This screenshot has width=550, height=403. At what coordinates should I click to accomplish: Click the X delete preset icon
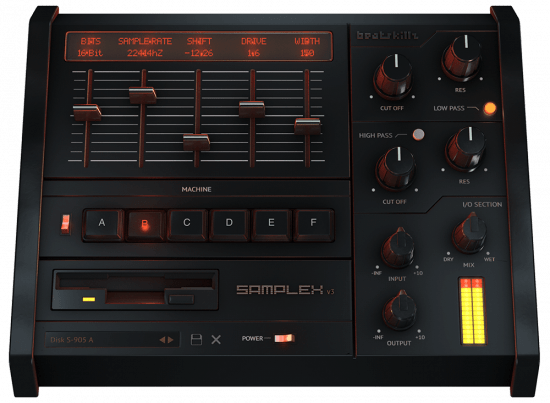(216, 340)
